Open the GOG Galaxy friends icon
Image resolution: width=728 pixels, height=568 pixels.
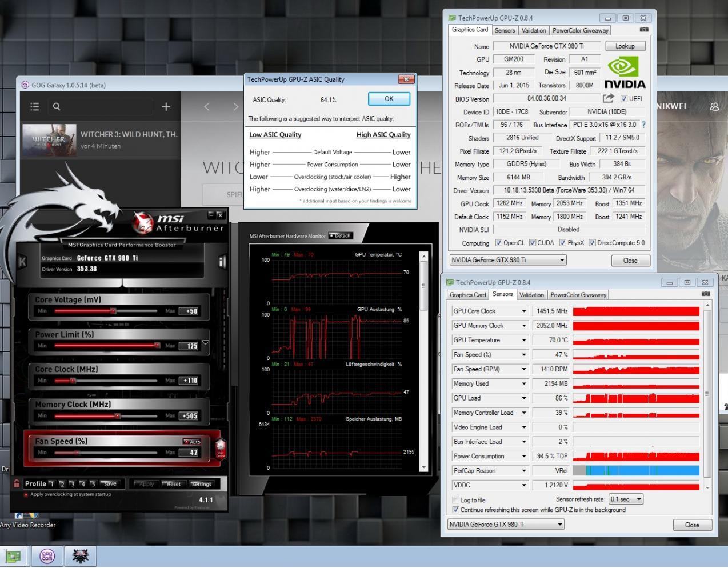[x=714, y=106]
